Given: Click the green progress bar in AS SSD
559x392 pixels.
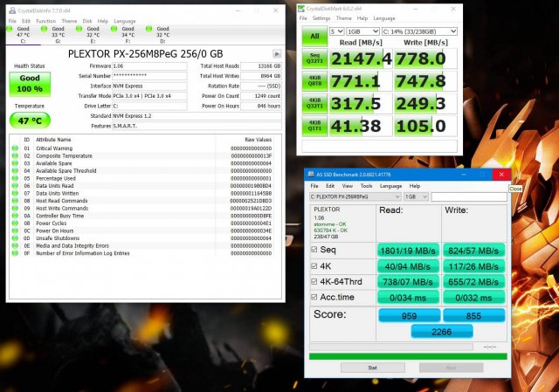Looking at the screenshot, I should click(x=408, y=355).
